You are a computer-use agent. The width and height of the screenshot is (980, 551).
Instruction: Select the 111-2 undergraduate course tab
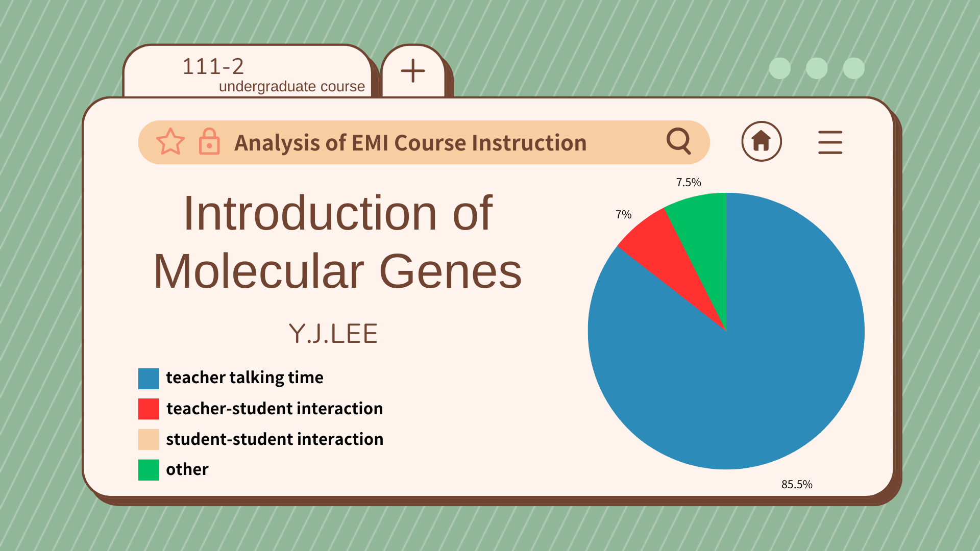[248, 72]
